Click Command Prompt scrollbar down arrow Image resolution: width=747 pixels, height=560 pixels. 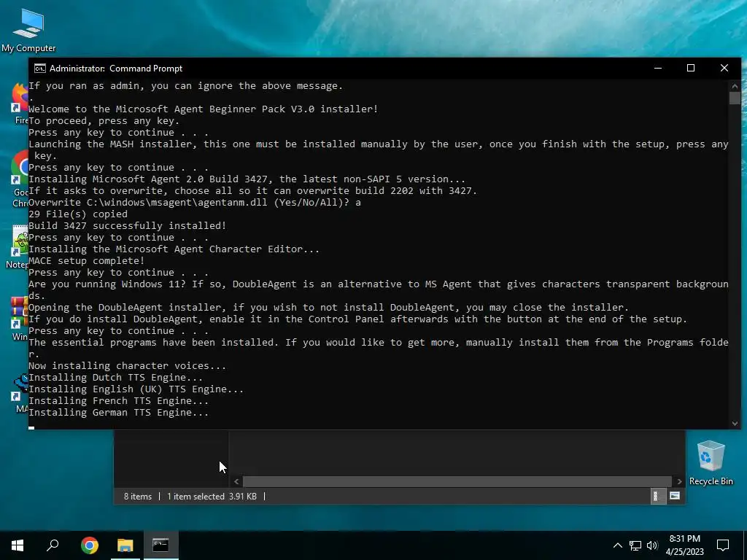click(x=735, y=424)
